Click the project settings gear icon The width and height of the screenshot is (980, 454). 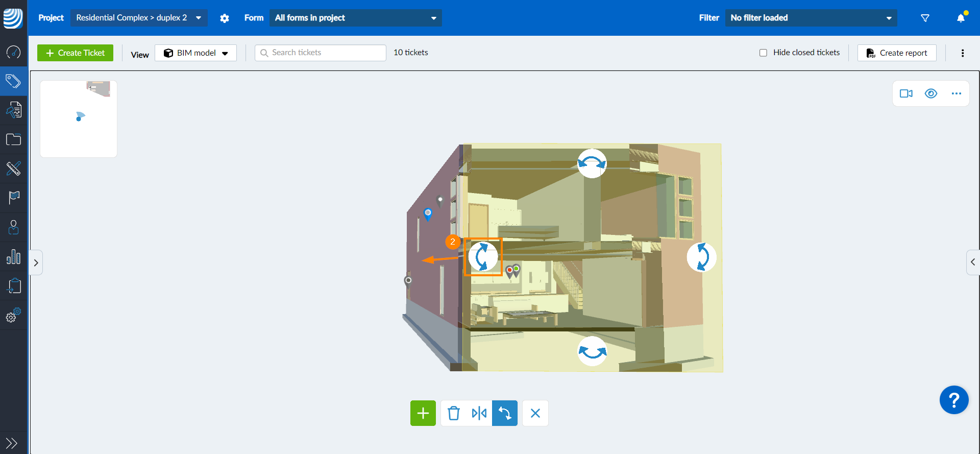(x=225, y=18)
